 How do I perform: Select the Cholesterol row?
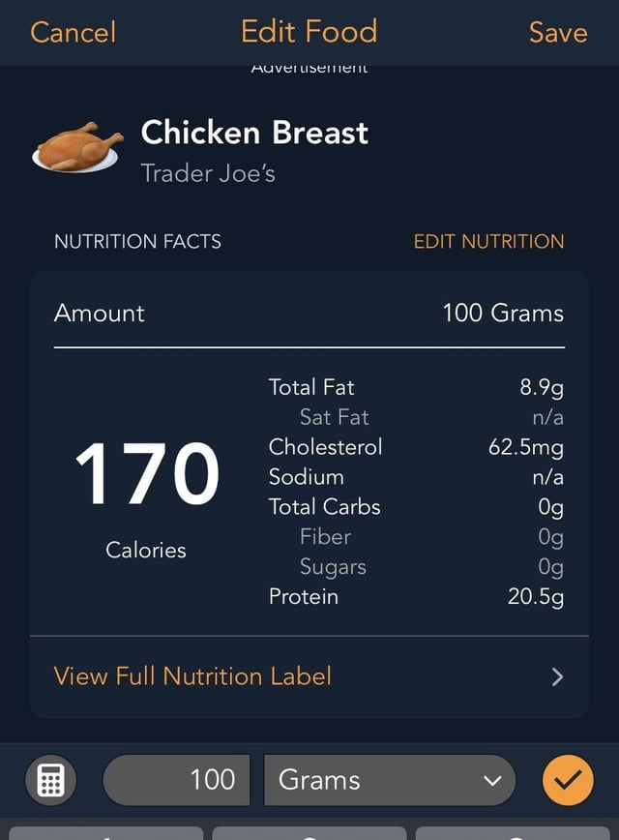[416, 447]
